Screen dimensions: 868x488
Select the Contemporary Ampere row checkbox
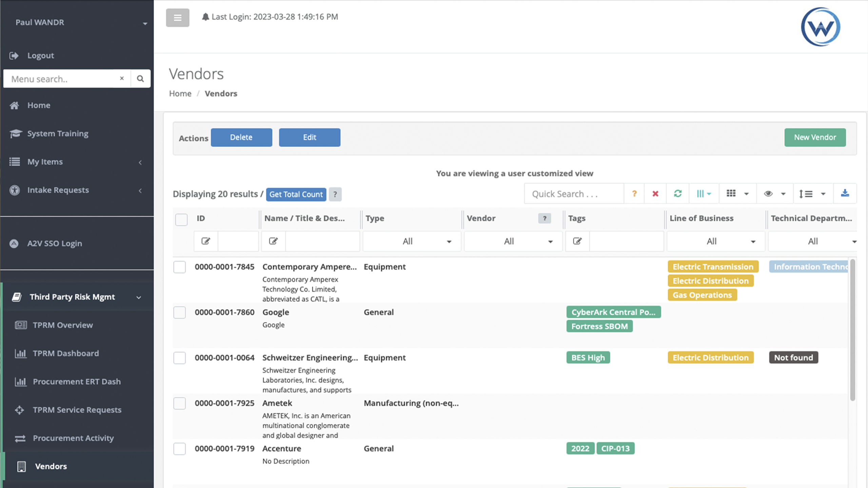point(179,267)
